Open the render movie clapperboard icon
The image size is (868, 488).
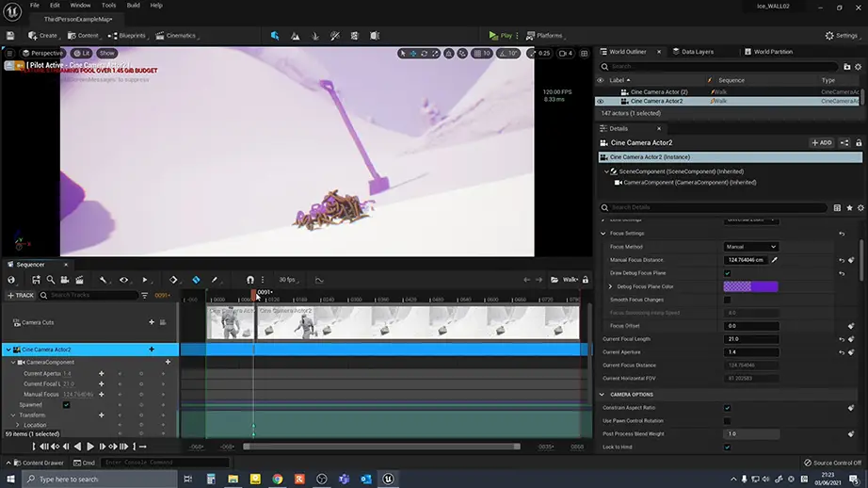80,280
